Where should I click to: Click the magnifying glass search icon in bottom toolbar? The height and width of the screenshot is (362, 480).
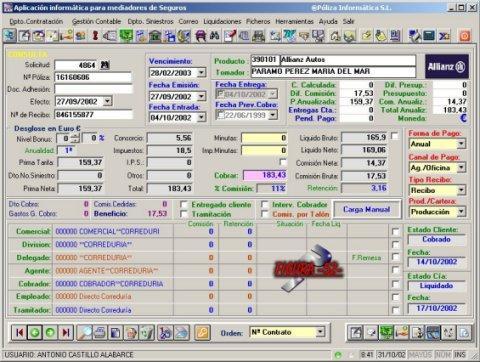pos(84,332)
